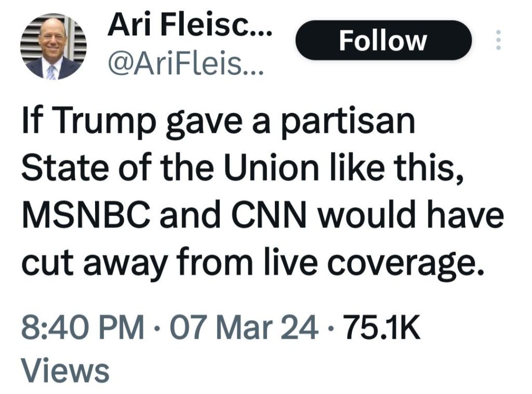Click the word "MSNBC" in the tweet
The width and height of the screenshot is (532, 394).
click(83, 216)
